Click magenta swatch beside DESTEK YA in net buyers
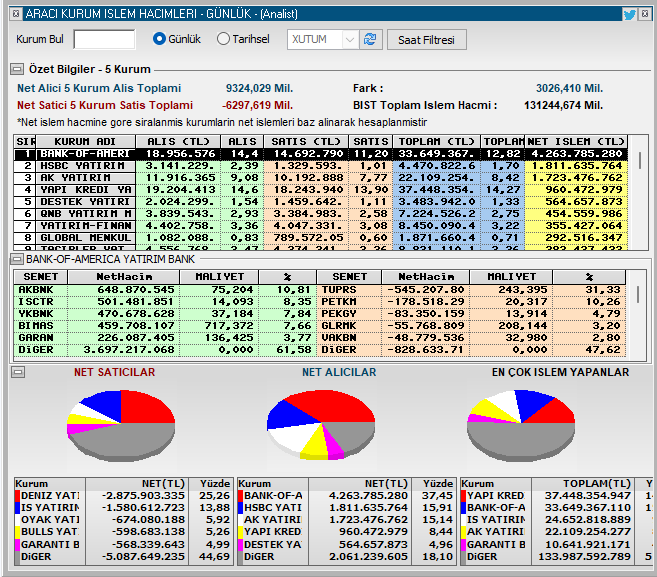 (241, 545)
